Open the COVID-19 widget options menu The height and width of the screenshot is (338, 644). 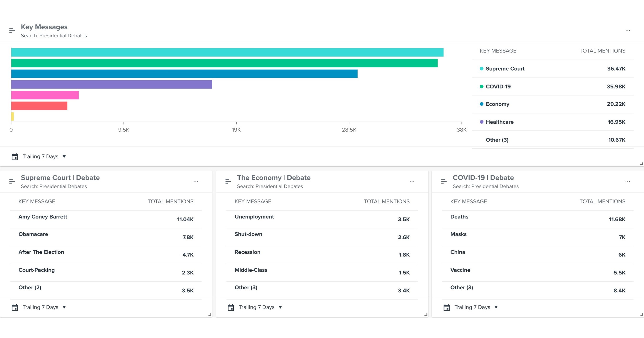click(628, 181)
